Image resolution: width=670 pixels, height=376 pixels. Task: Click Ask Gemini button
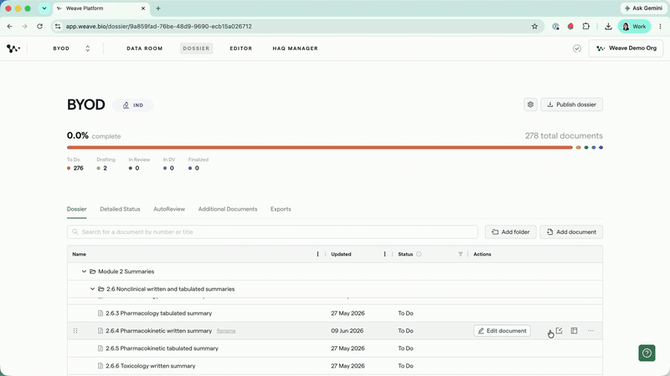coord(644,8)
